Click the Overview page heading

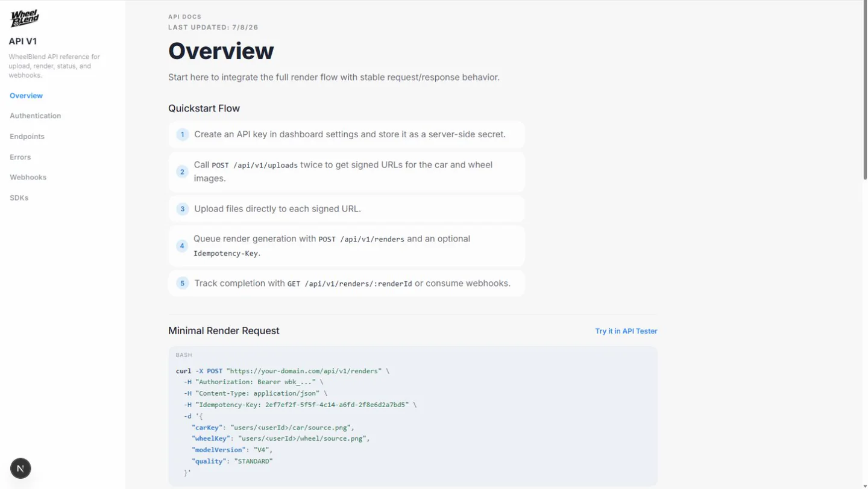pyautogui.click(x=221, y=51)
